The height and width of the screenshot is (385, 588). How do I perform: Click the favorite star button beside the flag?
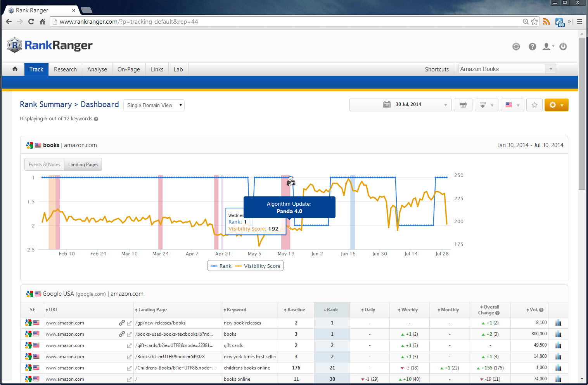pos(534,105)
